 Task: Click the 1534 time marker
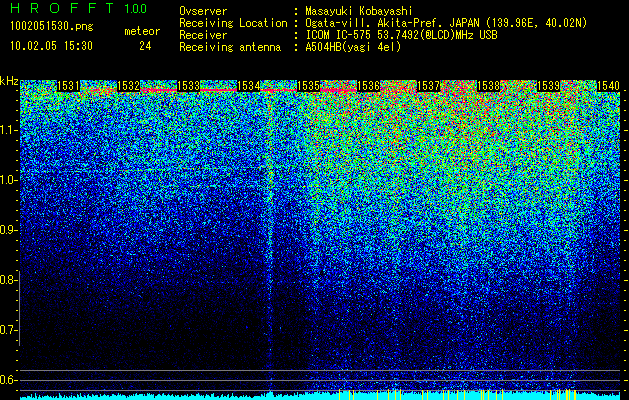click(249, 86)
